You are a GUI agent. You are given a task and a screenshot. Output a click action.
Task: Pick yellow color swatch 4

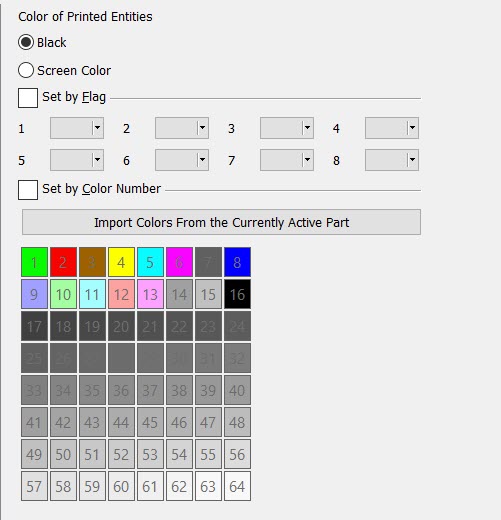coord(121,262)
